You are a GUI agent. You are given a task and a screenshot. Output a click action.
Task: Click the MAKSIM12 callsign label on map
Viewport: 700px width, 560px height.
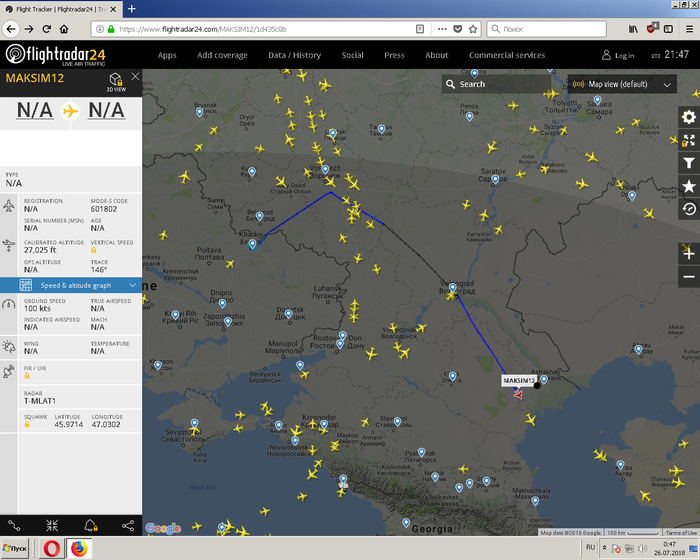[519, 380]
